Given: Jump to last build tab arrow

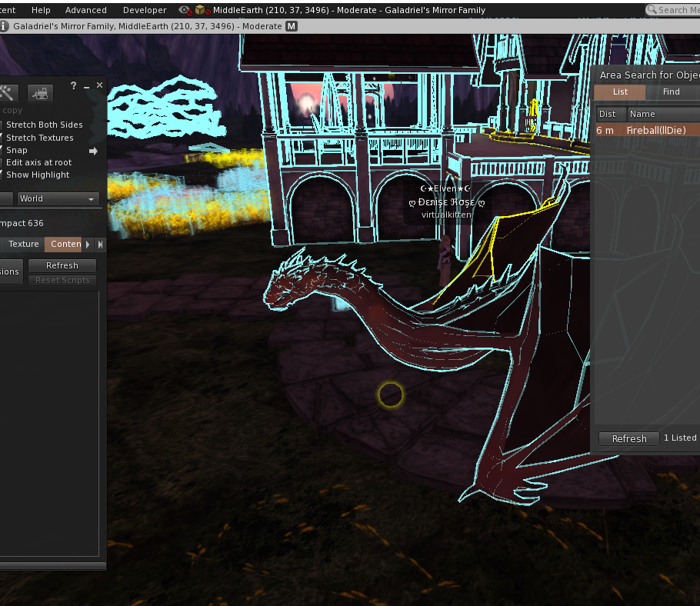Looking at the screenshot, I should tap(101, 244).
